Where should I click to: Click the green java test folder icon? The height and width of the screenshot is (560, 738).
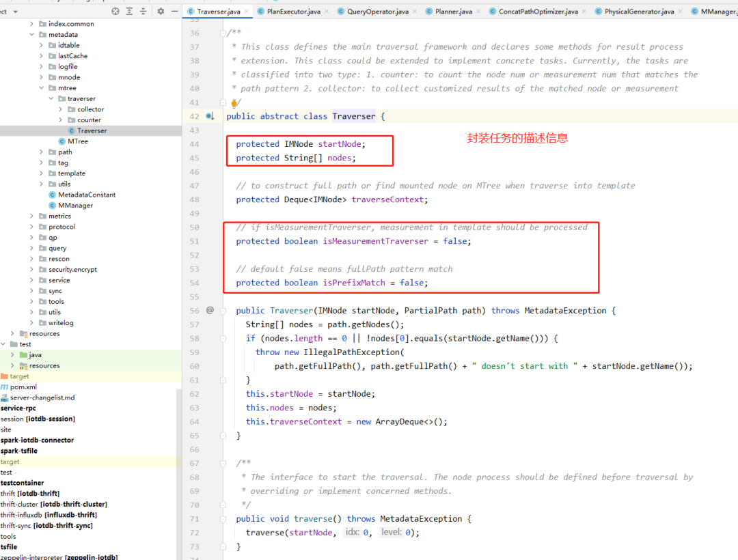(x=23, y=355)
